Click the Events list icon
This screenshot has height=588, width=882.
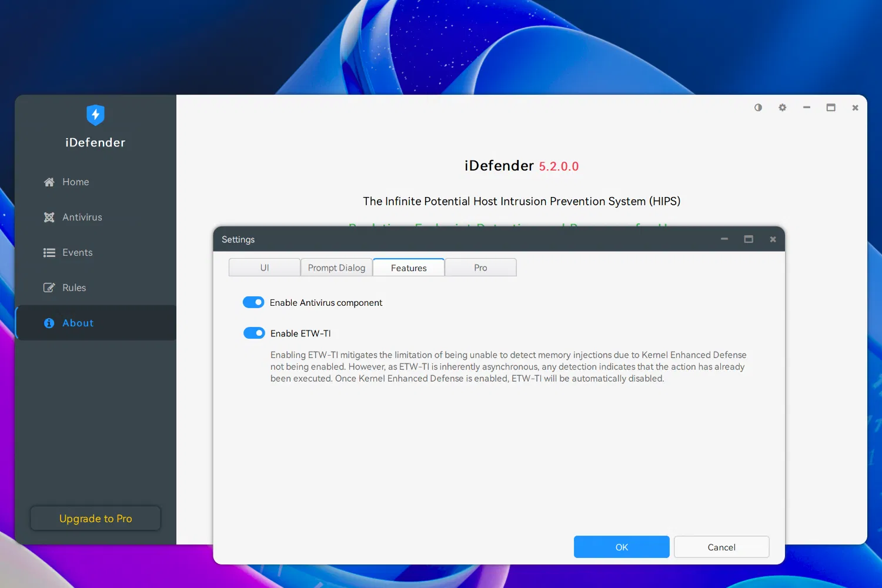(49, 253)
